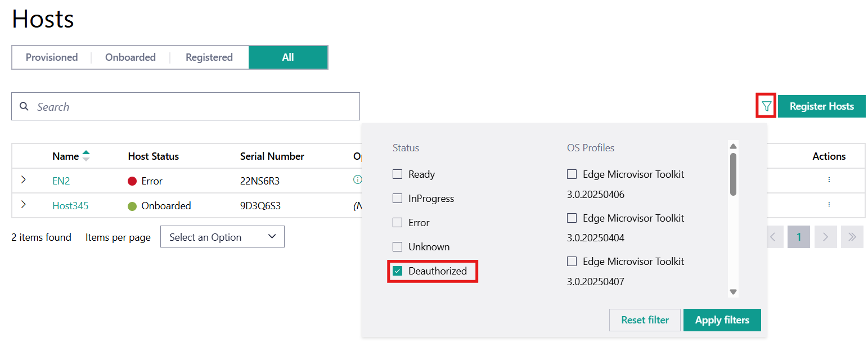Click info icon in EN2 row
Image resolution: width=868 pixels, height=360 pixels.
click(x=357, y=180)
